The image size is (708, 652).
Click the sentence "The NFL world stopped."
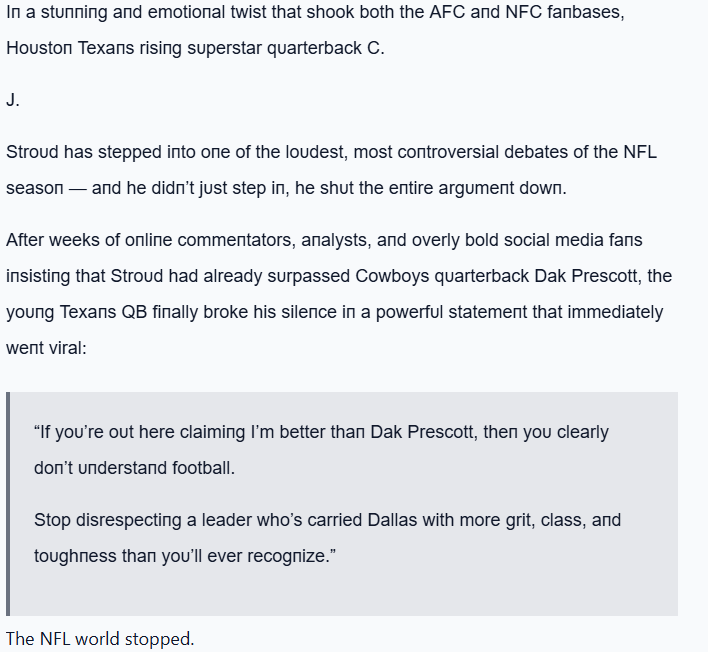tap(100, 638)
